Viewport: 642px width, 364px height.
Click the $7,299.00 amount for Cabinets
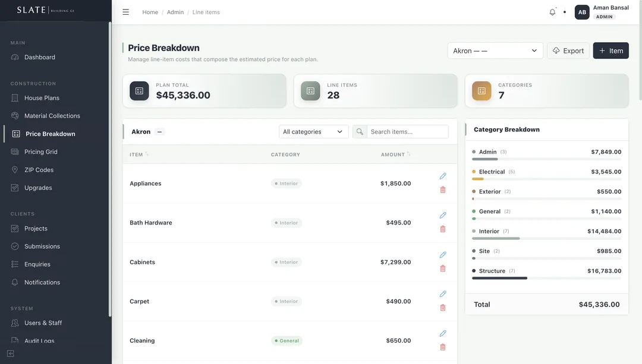pos(395,262)
